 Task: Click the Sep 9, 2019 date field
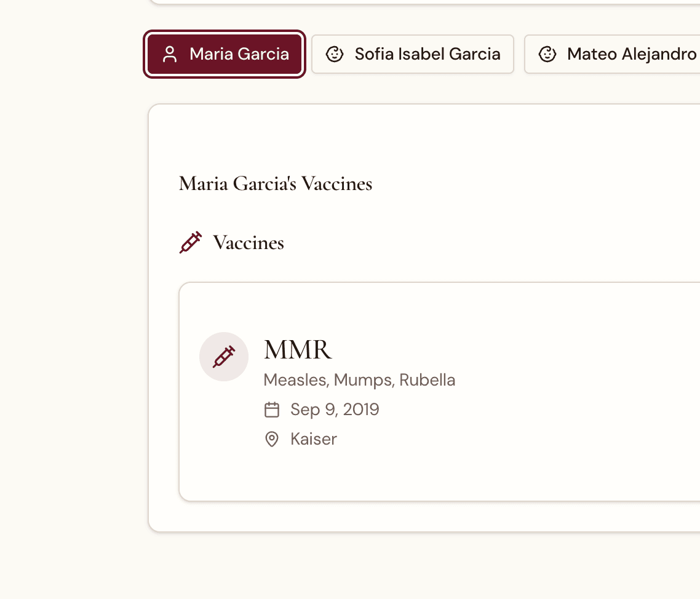[335, 409]
